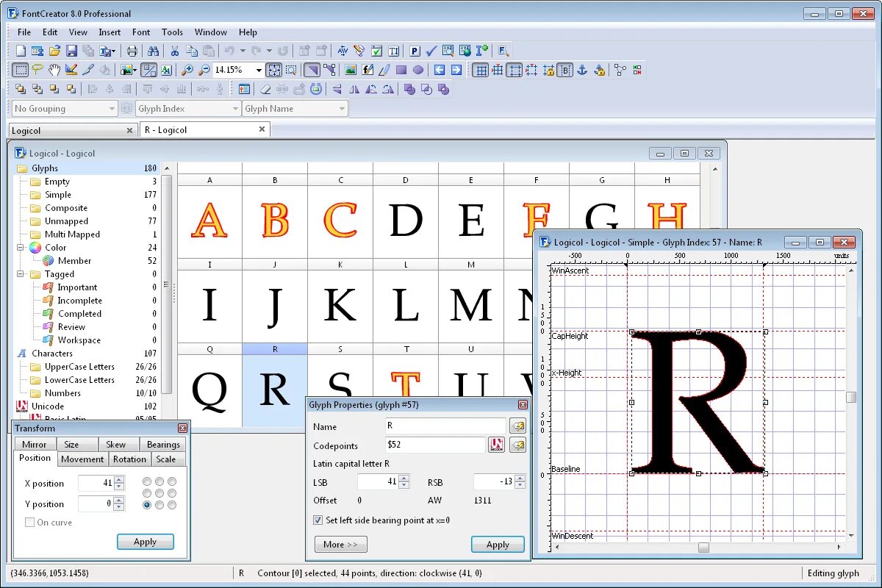Open kerning tool with AV icon
The width and height of the screenshot is (882, 588).
coord(343,51)
